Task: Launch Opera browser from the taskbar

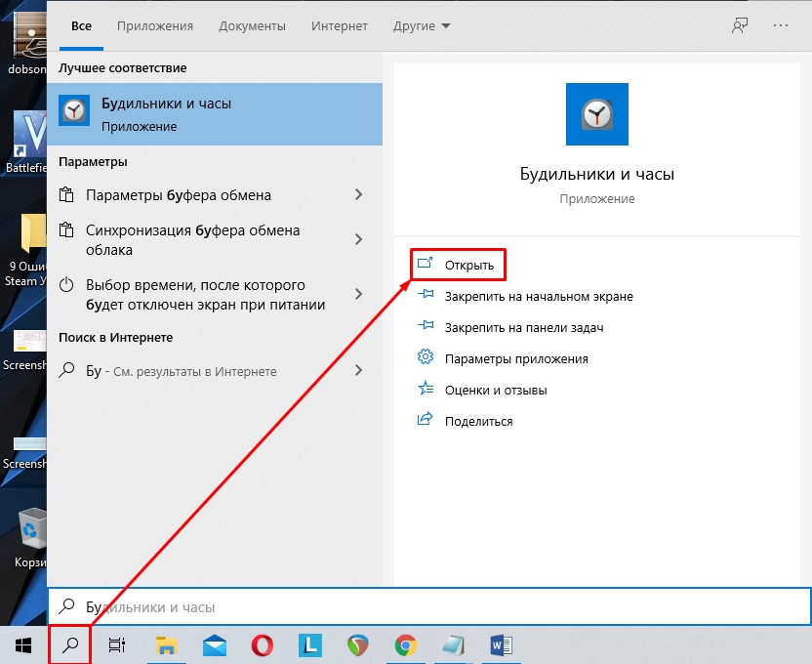Action: coord(262,644)
